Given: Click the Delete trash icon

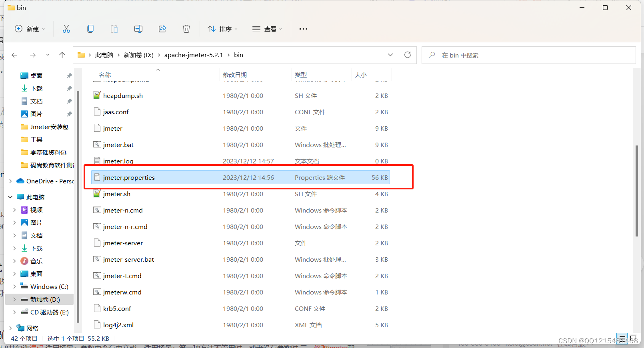Looking at the screenshot, I should coord(186,29).
